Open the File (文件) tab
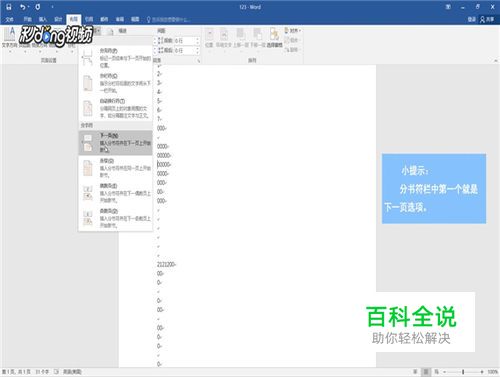 coord(10,20)
